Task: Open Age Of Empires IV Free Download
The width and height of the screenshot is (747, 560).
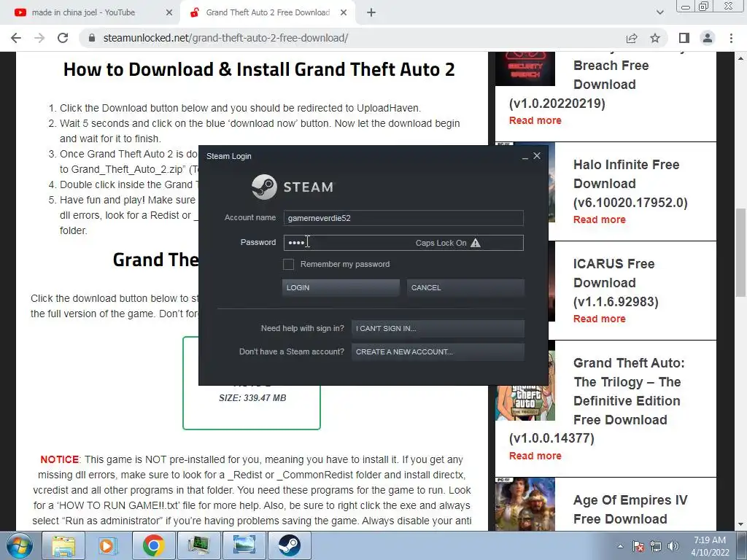Action: click(x=630, y=509)
